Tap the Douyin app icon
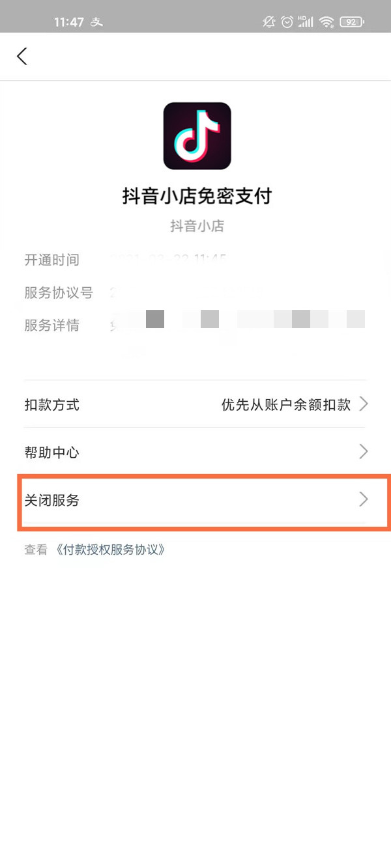This screenshot has height=868, width=391. click(x=197, y=135)
